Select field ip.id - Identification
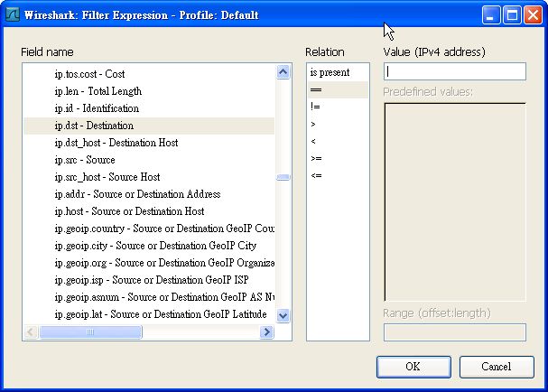 (149, 108)
